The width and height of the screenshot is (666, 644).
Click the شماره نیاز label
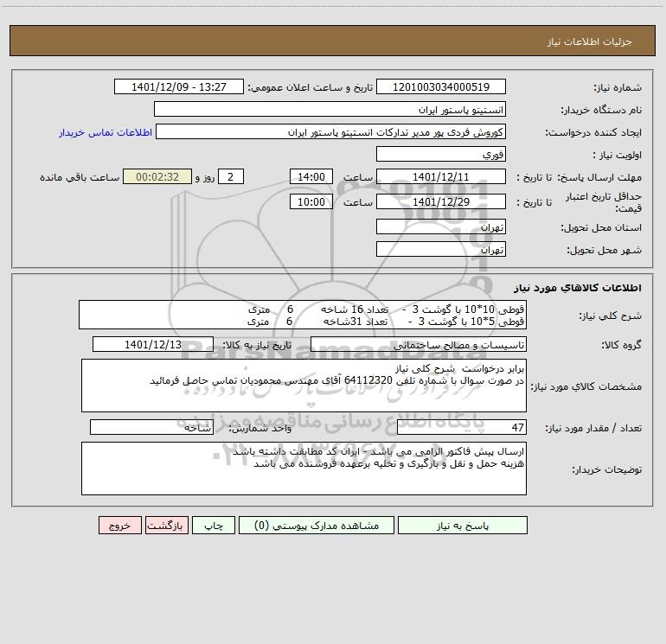618,88
